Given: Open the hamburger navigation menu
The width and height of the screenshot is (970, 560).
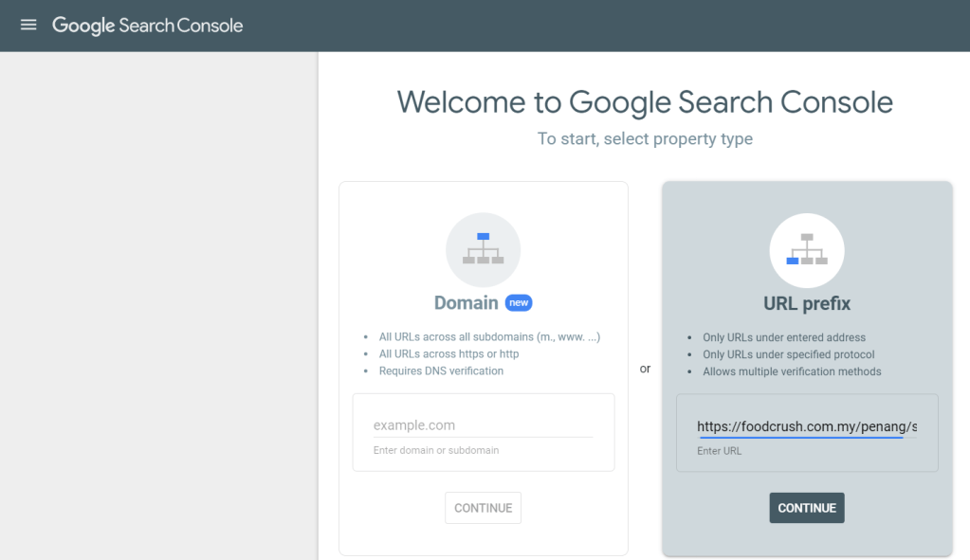Looking at the screenshot, I should [x=28, y=26].
